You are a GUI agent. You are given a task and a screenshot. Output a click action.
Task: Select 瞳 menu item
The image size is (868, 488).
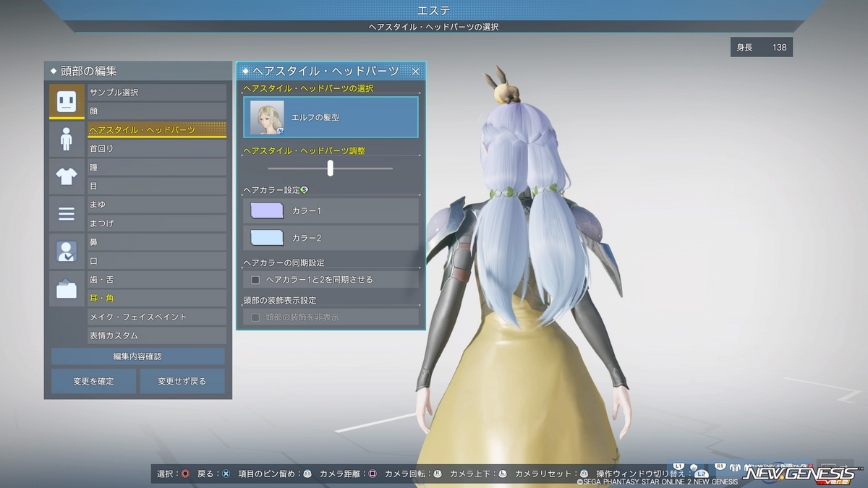157,167
